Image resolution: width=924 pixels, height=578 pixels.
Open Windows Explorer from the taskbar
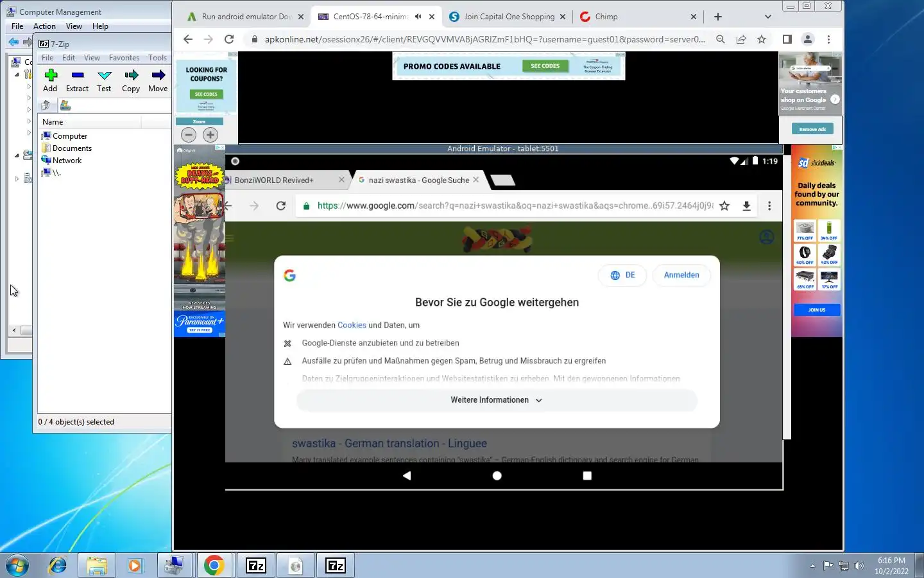[96, 566]
